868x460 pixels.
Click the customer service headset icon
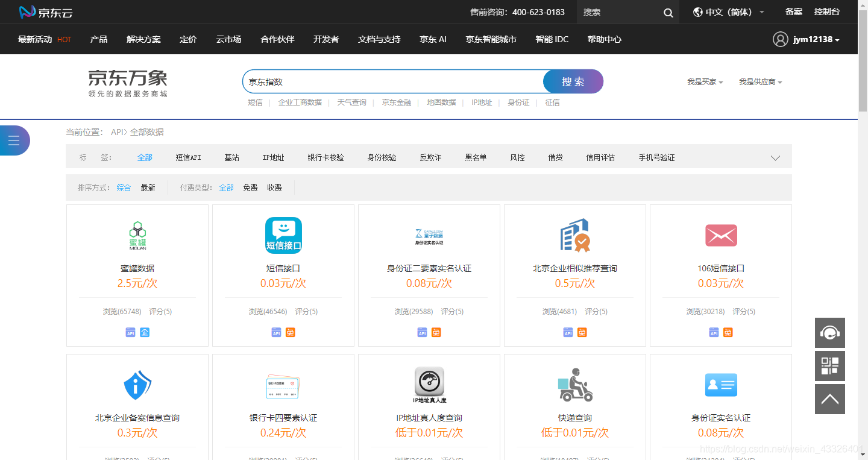(830, 333)
